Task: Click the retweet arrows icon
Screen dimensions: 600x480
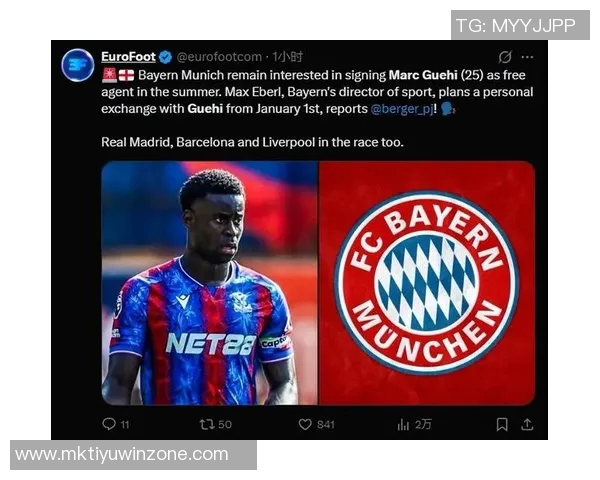Action: pos(207,424)
